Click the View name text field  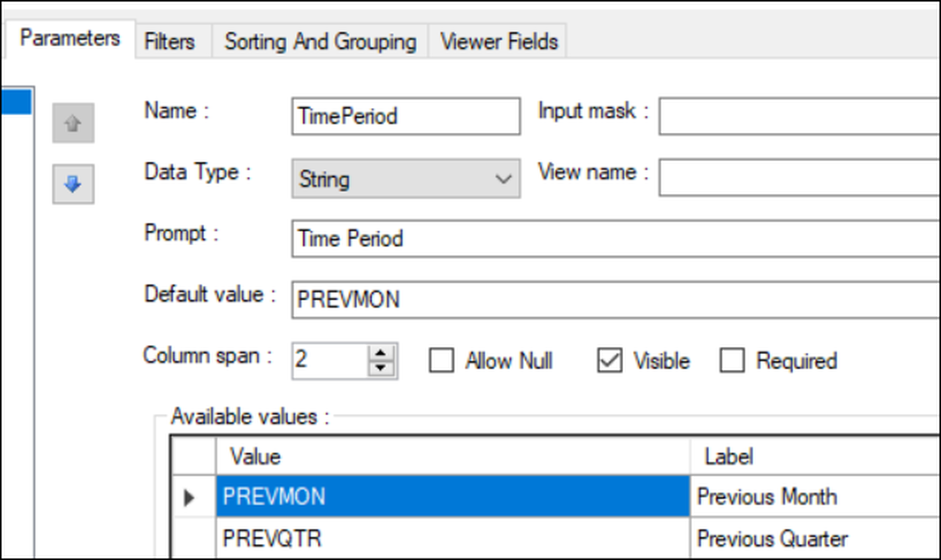[x=799, y=177]
